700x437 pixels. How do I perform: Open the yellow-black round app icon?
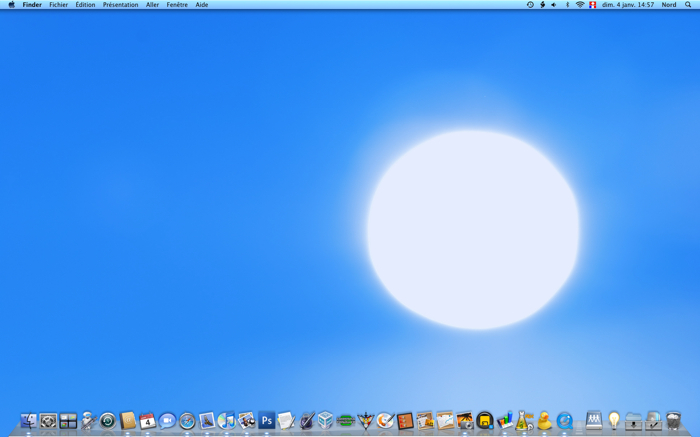pos(485,420)
